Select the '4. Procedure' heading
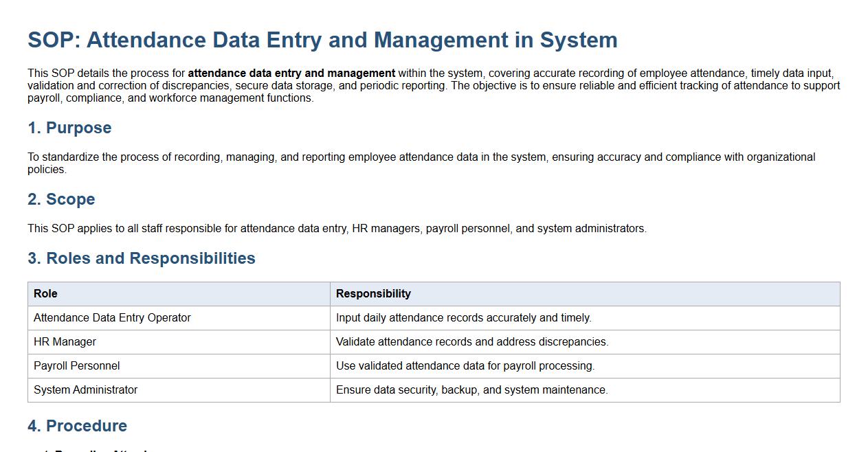The width and height of the screenshot is (868, 452). click(x=77, y=426)
